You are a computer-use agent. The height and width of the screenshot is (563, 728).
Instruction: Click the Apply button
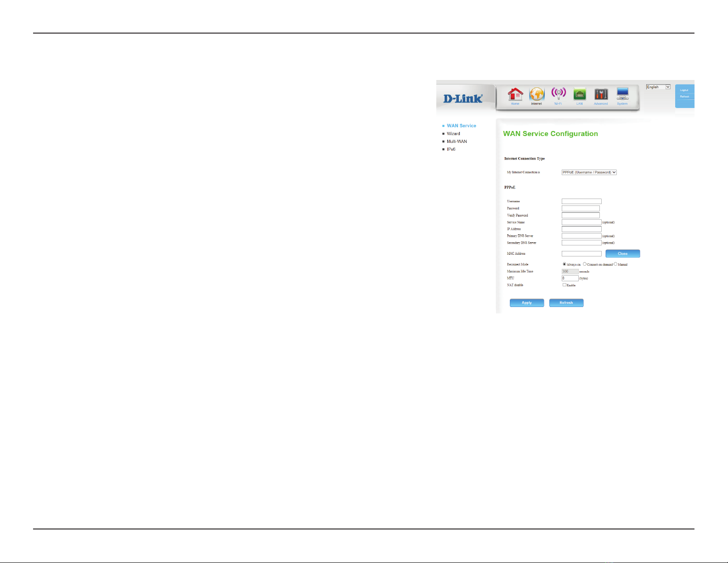[x=527, y=303]
